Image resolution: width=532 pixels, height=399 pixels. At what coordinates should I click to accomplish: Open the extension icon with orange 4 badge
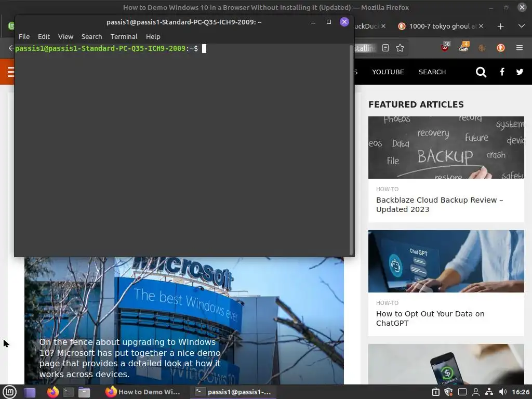click(x=464, y=47)
